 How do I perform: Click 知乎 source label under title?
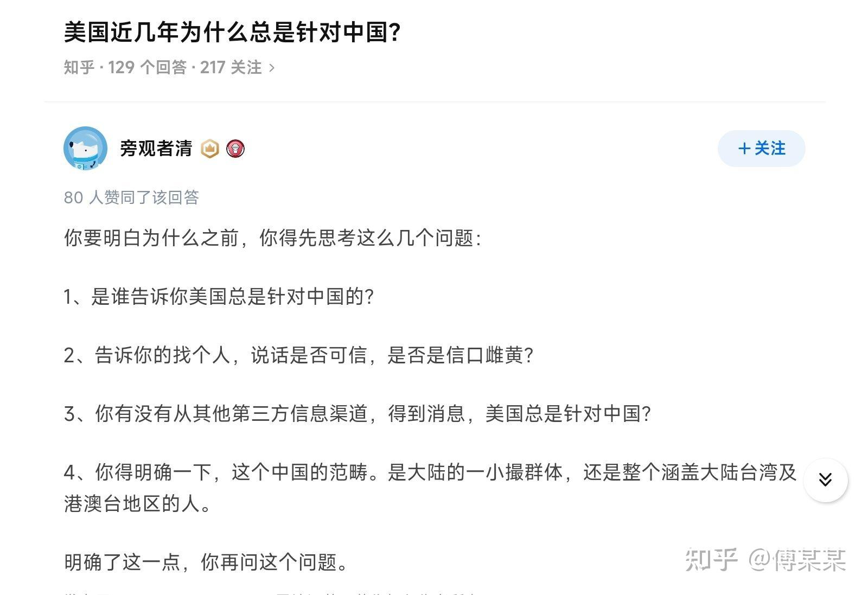[79, 67]
